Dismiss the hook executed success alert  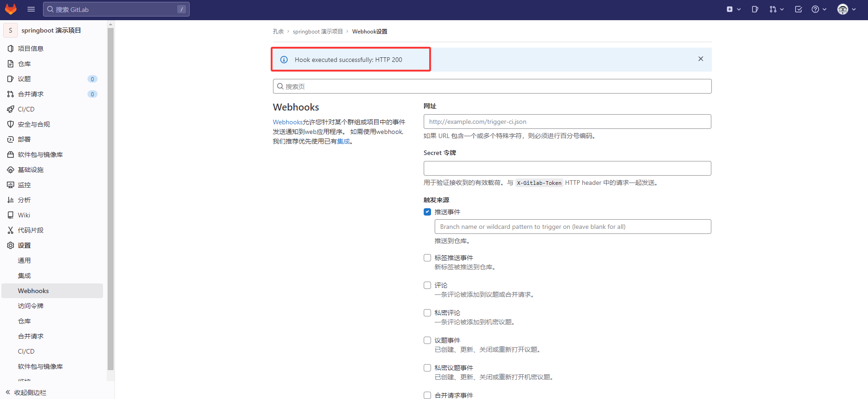pos(700,59)
